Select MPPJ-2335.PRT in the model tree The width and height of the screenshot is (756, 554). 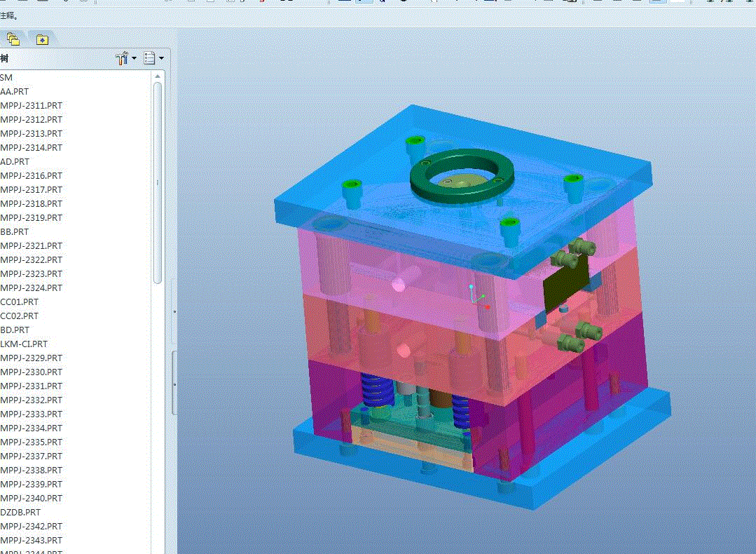[x=32, y=442]
